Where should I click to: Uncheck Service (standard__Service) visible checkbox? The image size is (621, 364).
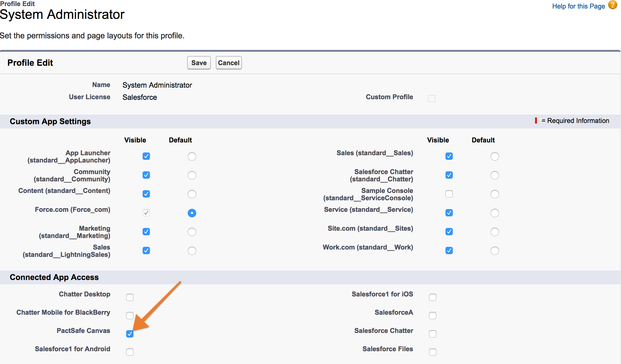449,213
